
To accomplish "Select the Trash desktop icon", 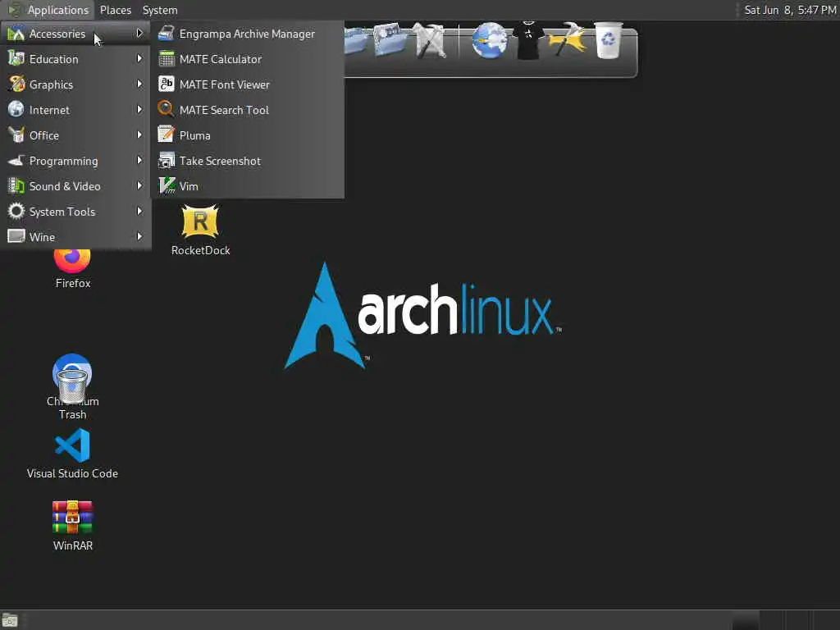I will [72, 395].
